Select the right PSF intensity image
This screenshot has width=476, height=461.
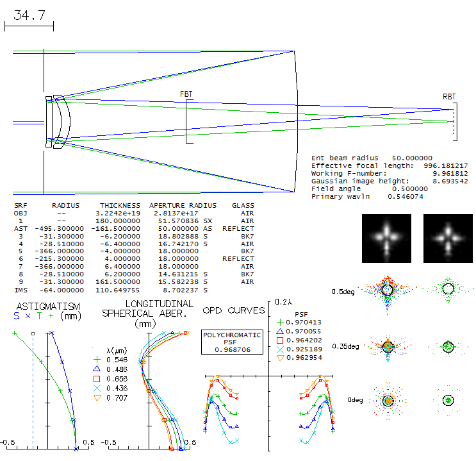[448, 236]
